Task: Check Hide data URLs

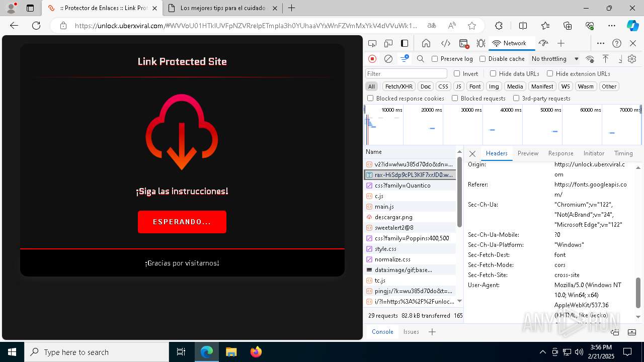Action: coord(493,73)
